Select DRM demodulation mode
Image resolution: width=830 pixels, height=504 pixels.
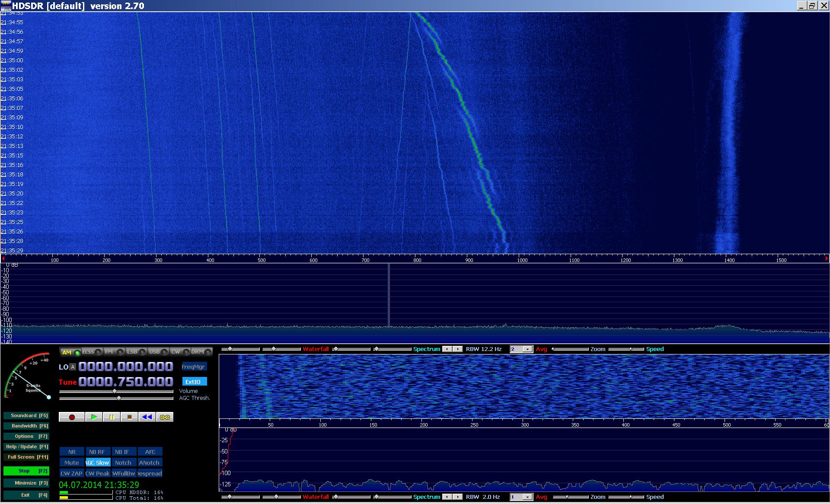[x=201, y=352]
